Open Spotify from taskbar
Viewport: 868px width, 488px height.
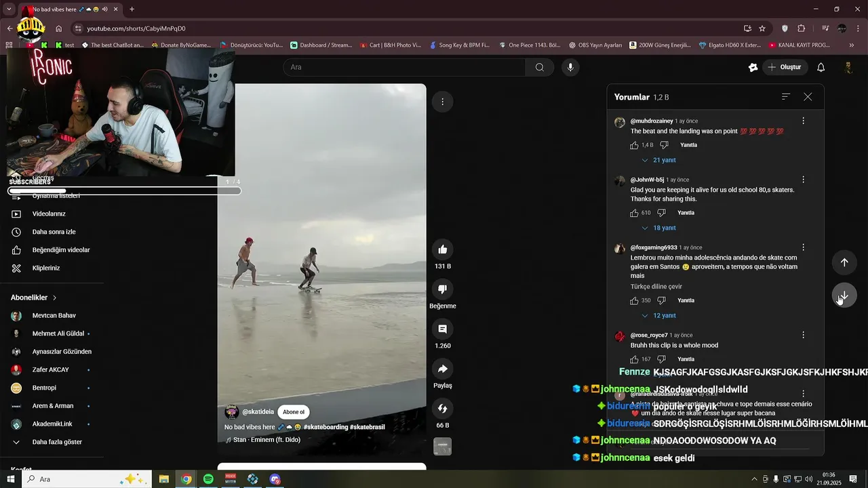[x=208, y=479]
